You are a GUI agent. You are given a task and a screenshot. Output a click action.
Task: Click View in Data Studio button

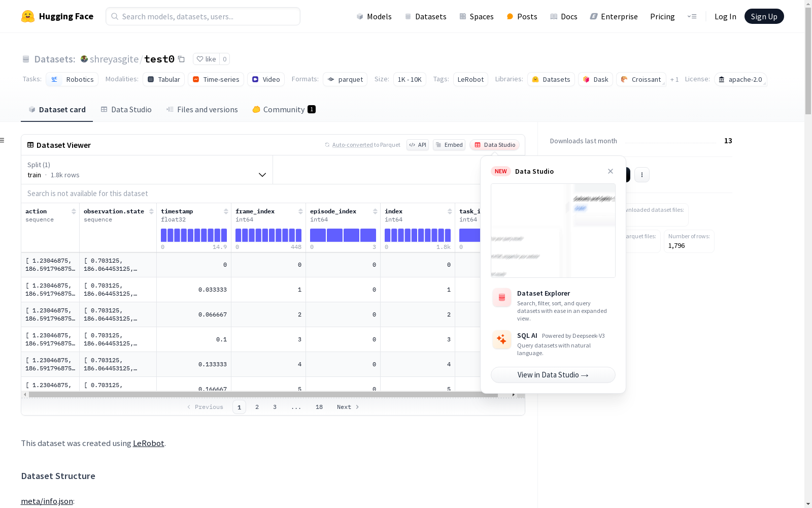tap(553, 375)
